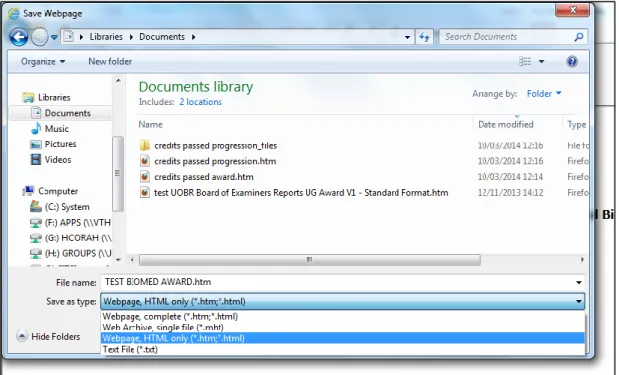Sort by the Type column header

pos(576,125)
